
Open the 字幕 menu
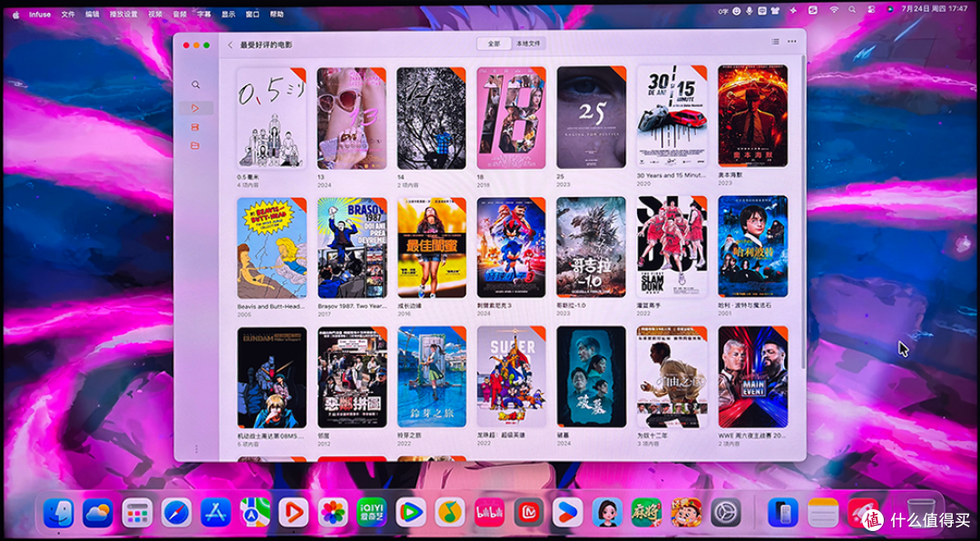coord(204,14)
